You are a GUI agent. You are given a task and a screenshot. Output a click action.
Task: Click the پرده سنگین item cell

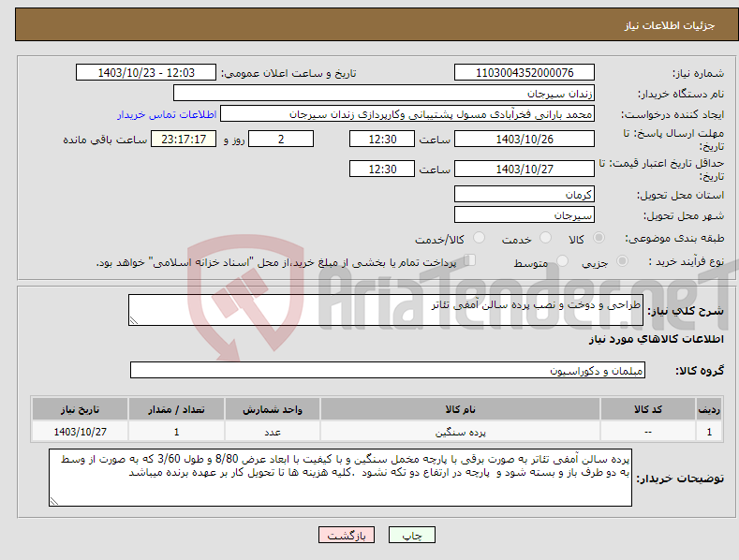click(460, 432)
